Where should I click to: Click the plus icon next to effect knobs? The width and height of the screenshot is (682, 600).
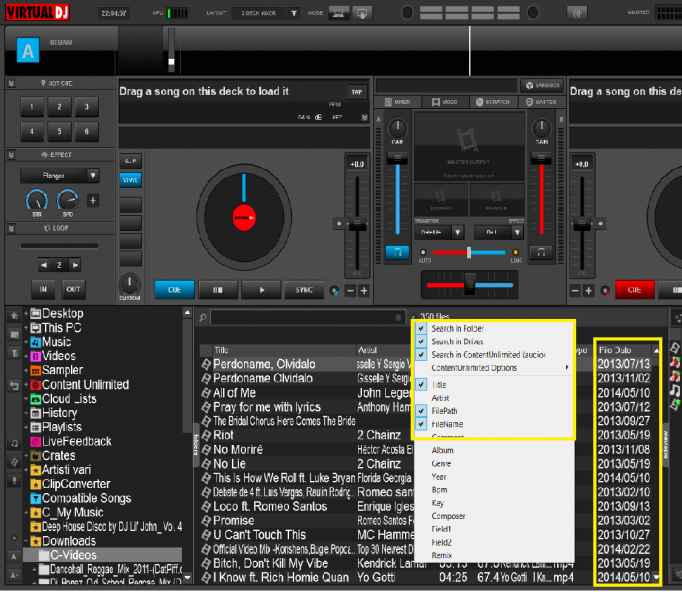(93, 201)
